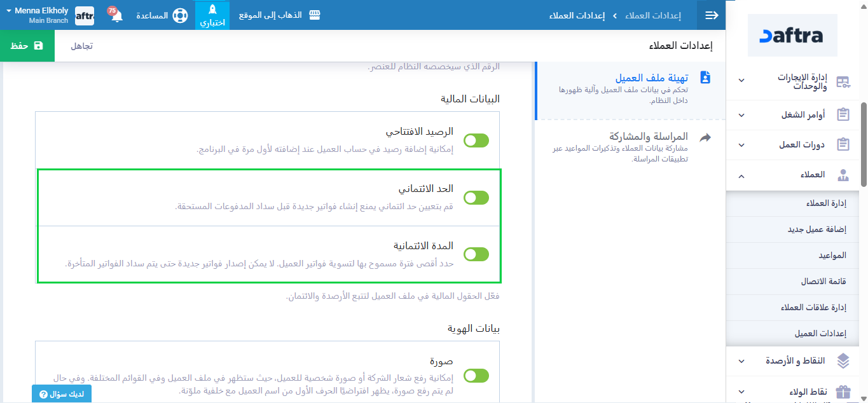Toggle the المدة الائتمانية switch
868x403 pixels.
[x=476, y=254]
